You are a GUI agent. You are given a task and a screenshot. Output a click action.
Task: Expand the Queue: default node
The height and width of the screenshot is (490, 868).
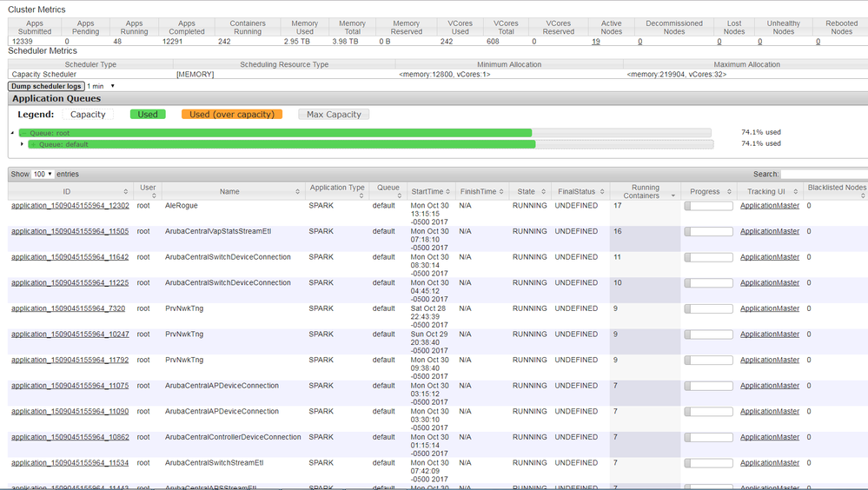pos(22,144)
